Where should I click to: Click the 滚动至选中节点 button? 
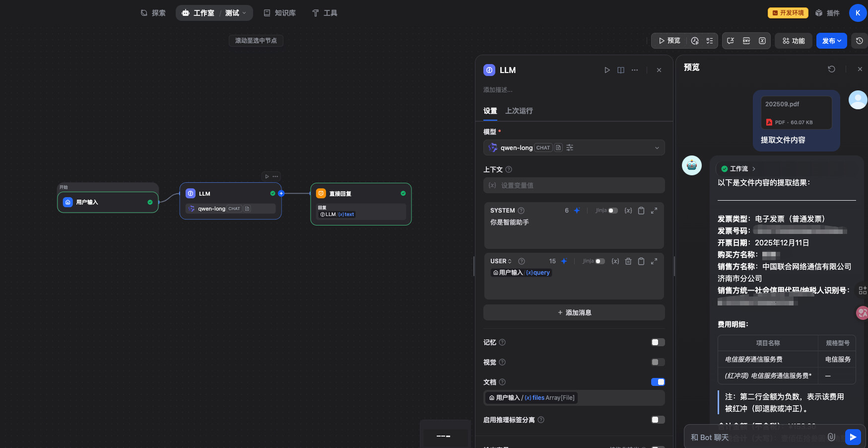256,40
